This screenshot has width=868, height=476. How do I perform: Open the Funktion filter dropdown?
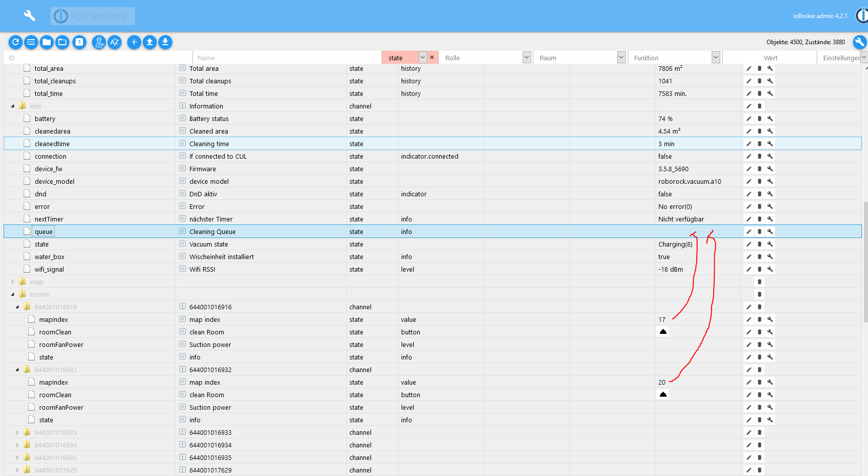point(716,57)
